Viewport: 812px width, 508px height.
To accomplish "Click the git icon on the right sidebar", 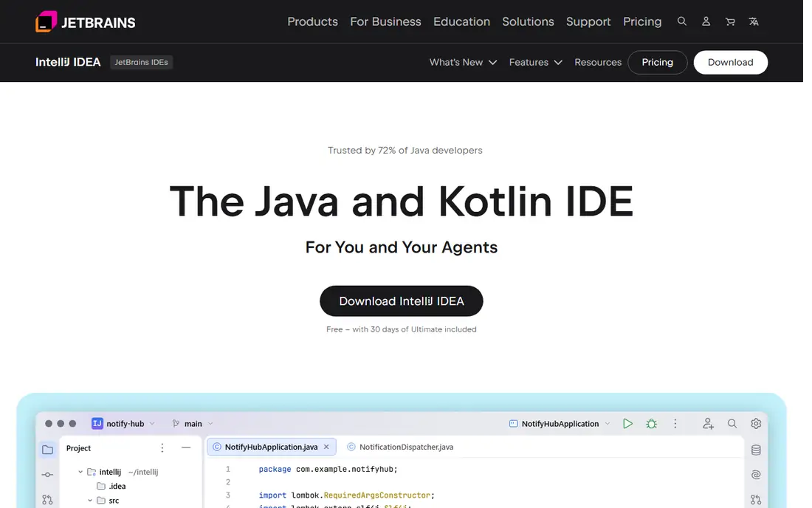I will [x=756, y=499].
